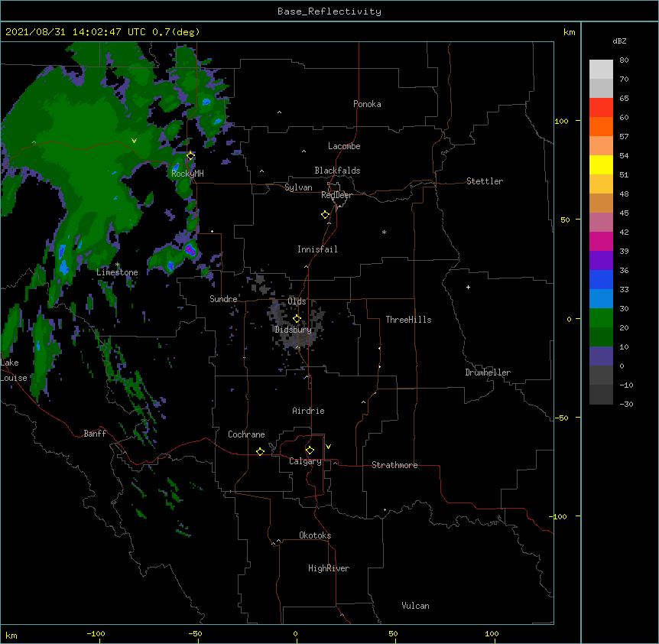
Task: Click the Base_Reflectivity title text
Action: coord(329,11)
